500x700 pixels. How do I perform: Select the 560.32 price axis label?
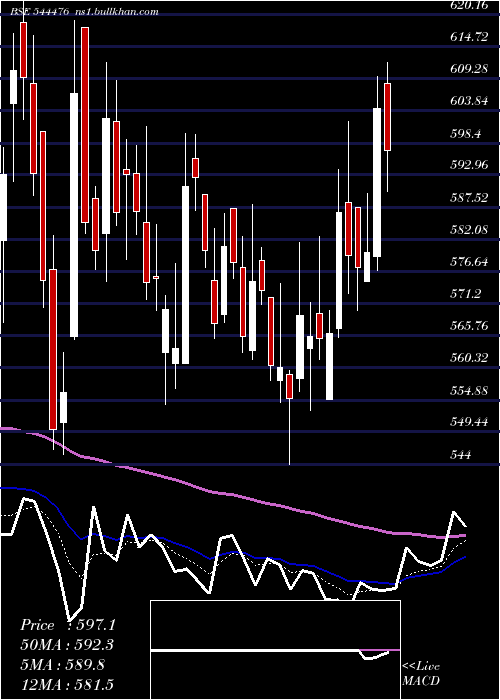point(469,358)
